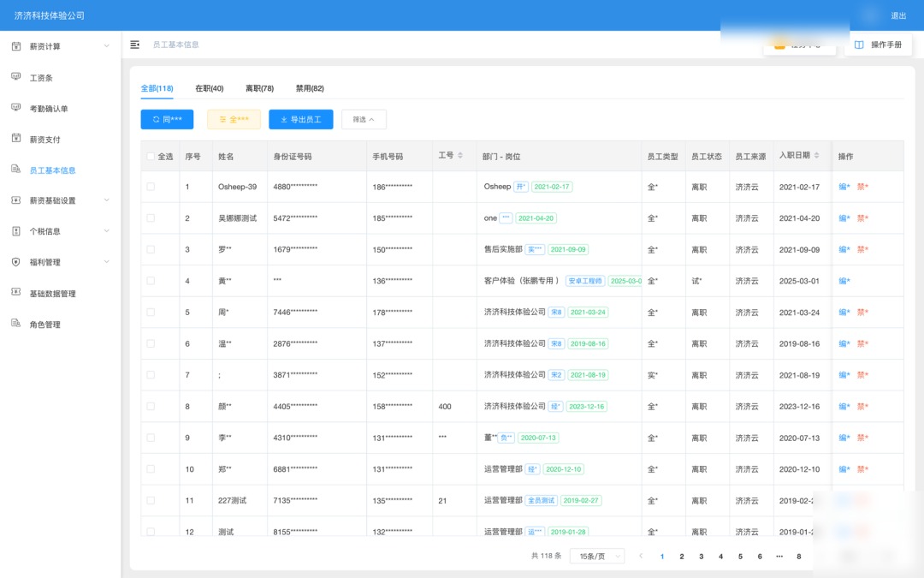
Task: Check the row for 吴娜娜测试
Action: point(151,217)
